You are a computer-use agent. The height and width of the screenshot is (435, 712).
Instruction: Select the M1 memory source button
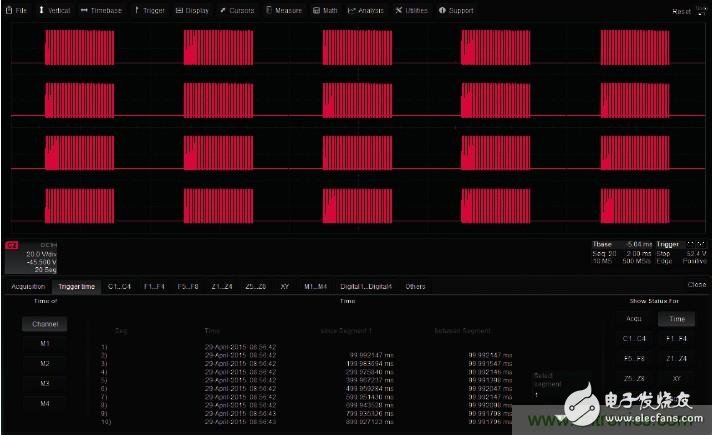[x=45, y=344]
